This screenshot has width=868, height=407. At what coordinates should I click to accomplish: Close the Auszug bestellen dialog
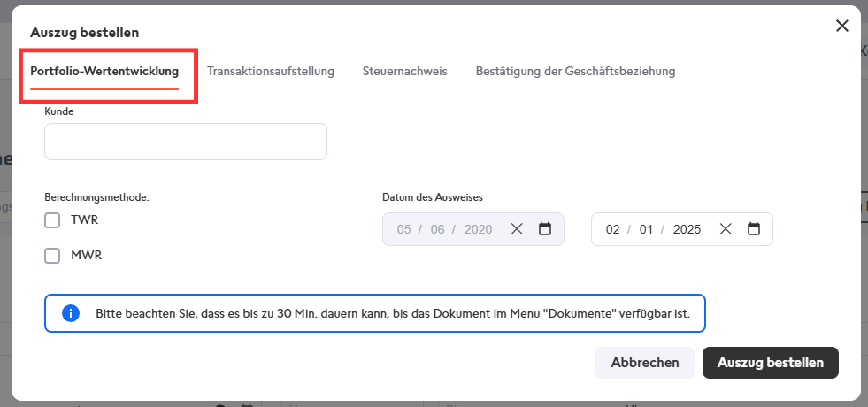click(842, 26)
